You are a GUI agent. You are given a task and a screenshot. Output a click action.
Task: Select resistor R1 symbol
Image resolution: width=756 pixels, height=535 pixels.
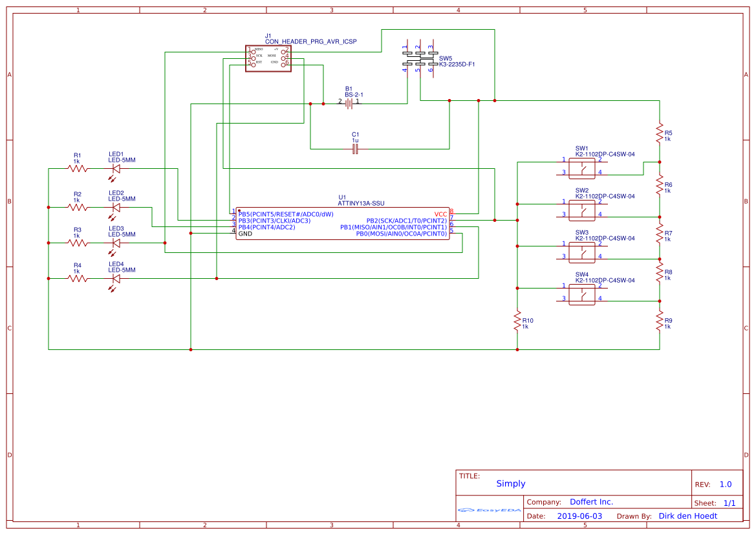point(78,169)
